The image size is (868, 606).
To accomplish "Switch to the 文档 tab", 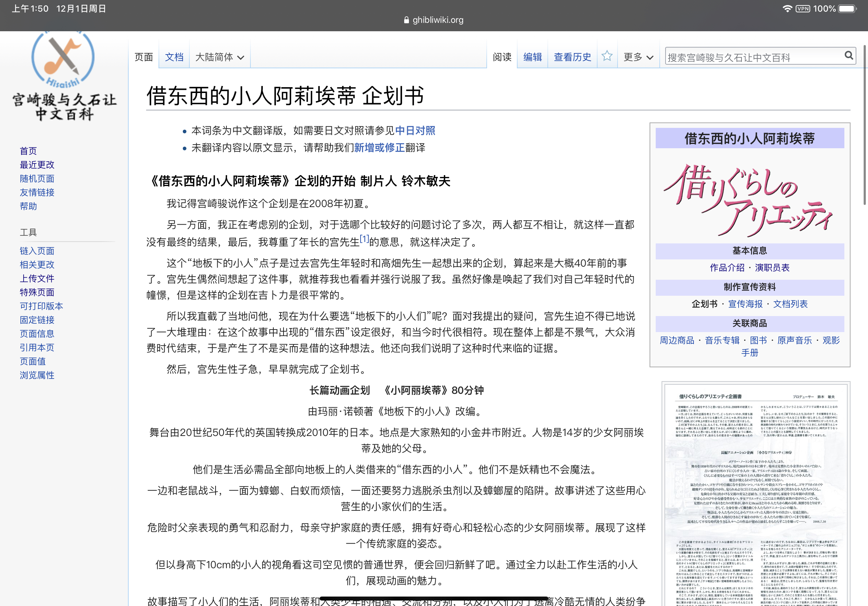I will 174,57.
